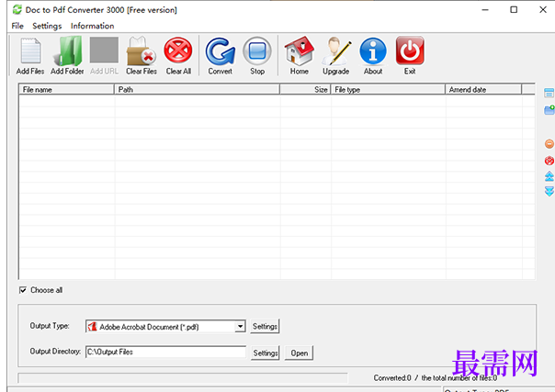The width and height of the screenshot is (555, 392).
Task: Click the conversion progress bar
Action: click(183, 378)
